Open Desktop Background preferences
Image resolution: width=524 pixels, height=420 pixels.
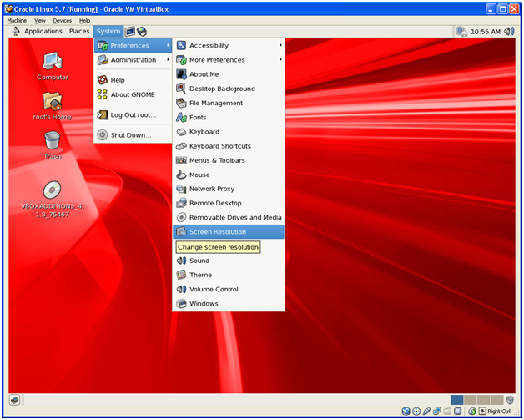229,89
